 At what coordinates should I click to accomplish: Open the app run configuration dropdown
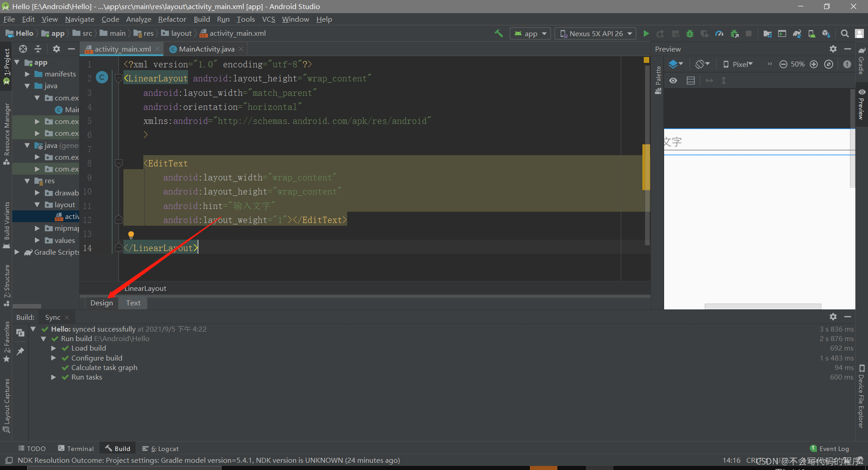pos(530,33)
